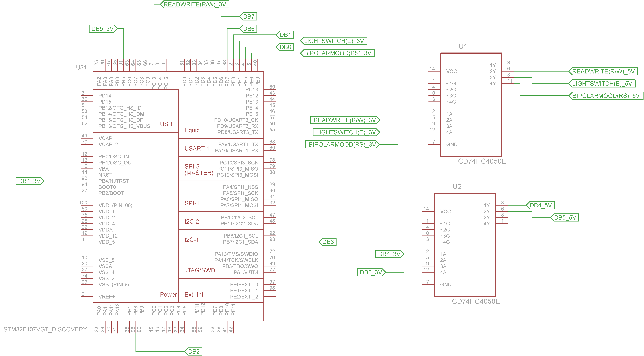Select pin PB7/I2C1_SDA

click(x=240, y=242)
